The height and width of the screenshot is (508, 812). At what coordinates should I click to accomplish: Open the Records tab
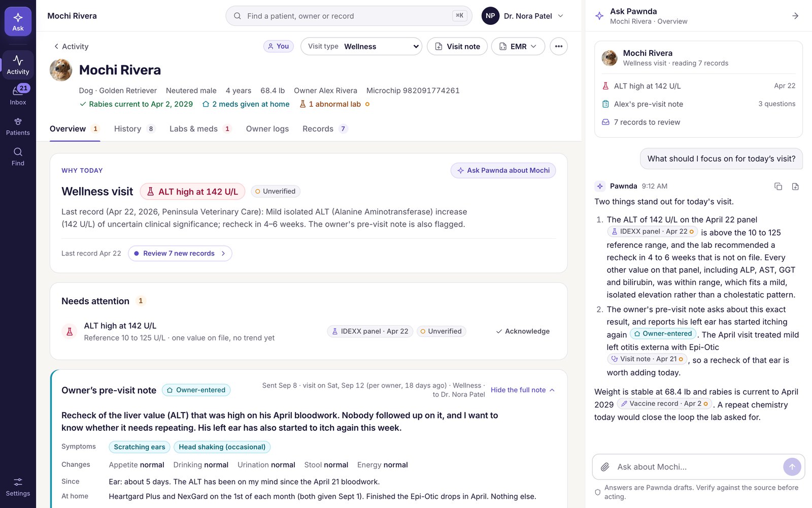click(x=325, y=129)
